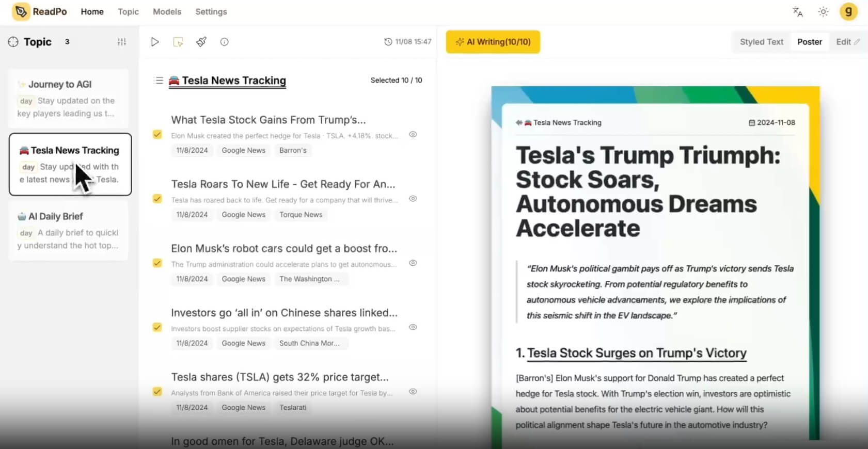Click the calendar icon by 2024-11-08
Viewport: 868px width, 449px height.
(752, 123)
